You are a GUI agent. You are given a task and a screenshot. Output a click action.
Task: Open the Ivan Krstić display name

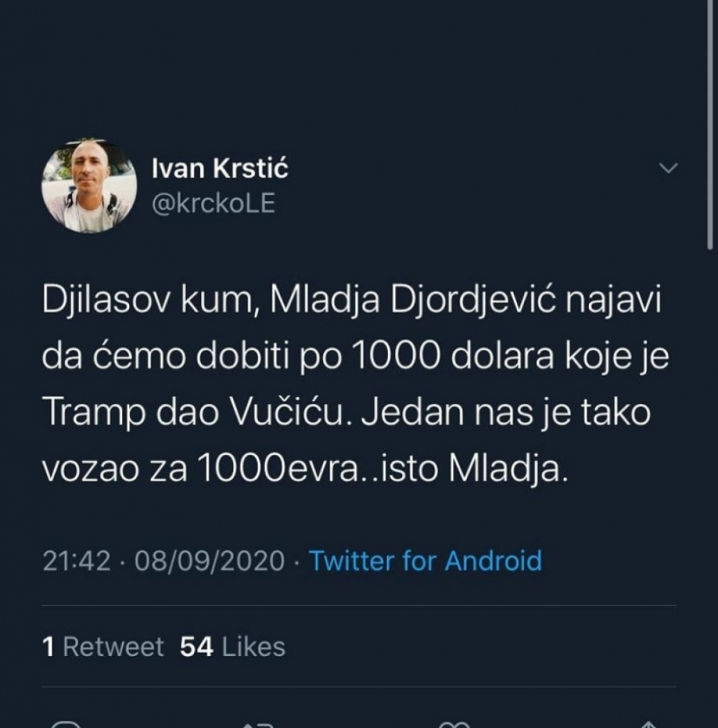[219, 169]
